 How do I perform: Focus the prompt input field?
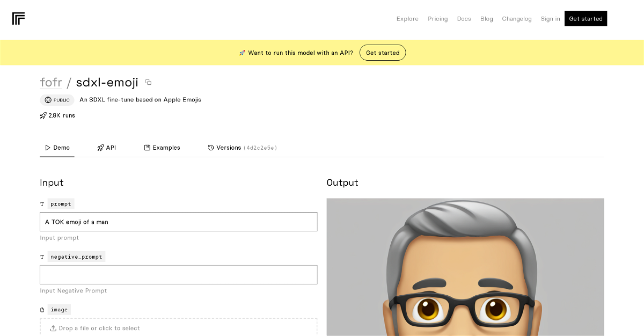pyautogui.click(x=179, y=222)
